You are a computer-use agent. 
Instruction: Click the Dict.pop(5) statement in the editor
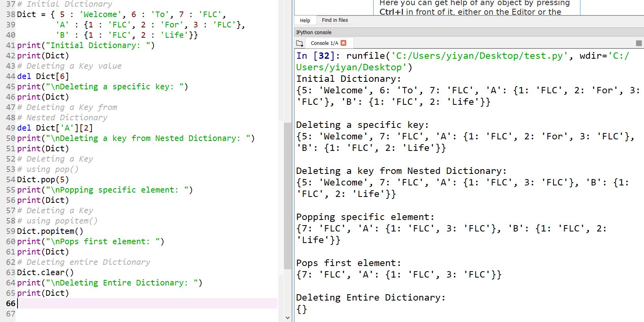43,179
